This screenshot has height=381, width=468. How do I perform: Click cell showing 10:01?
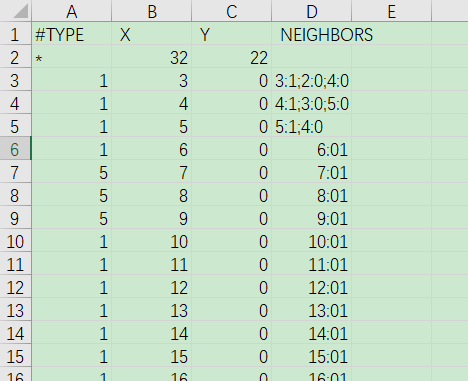coord(311,241)
